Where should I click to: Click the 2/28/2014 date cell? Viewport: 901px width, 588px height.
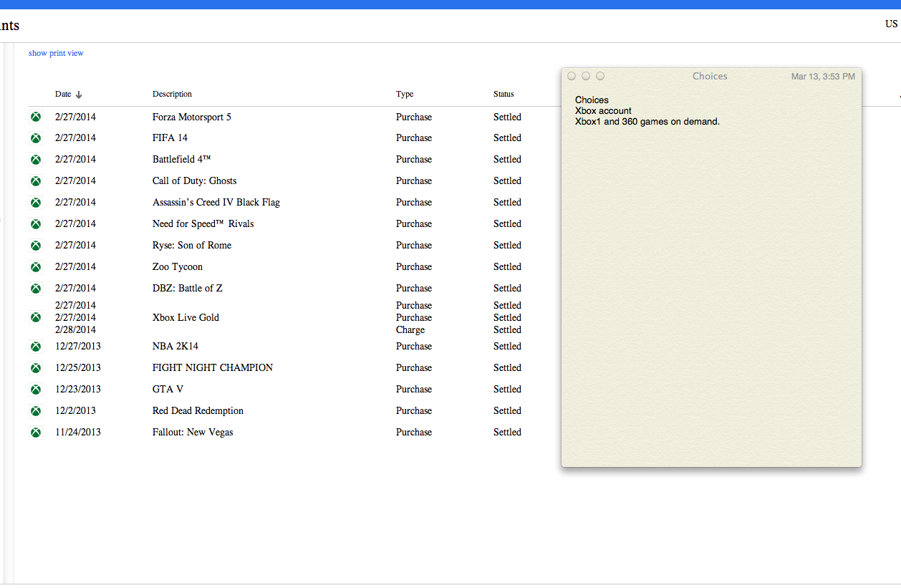75,329
